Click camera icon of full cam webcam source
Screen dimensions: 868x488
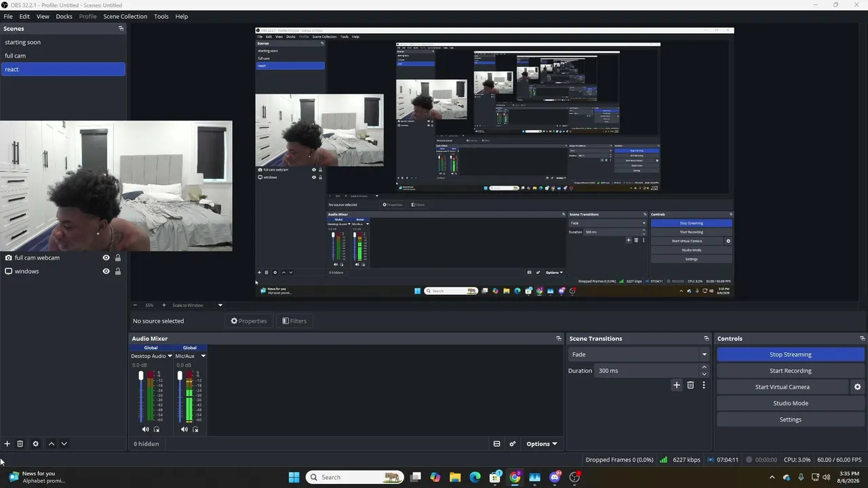pyautogui.click(x=8, y=258)
